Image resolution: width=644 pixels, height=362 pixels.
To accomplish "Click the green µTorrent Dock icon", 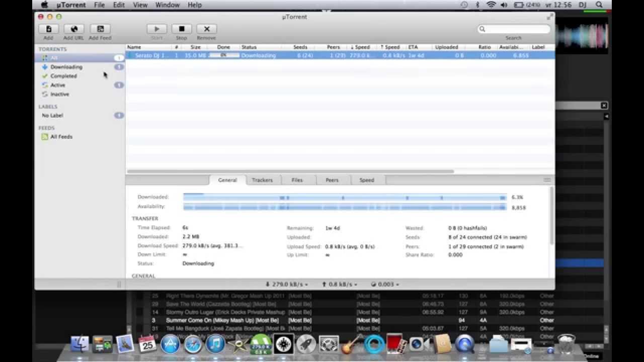I will [x=261, y=344].
